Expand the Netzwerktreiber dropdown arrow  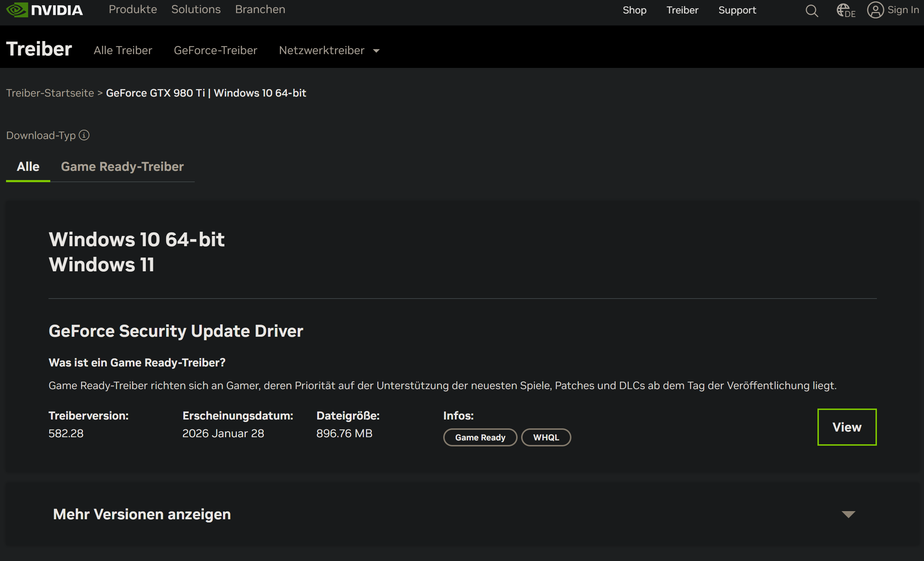tap(376, 51)
